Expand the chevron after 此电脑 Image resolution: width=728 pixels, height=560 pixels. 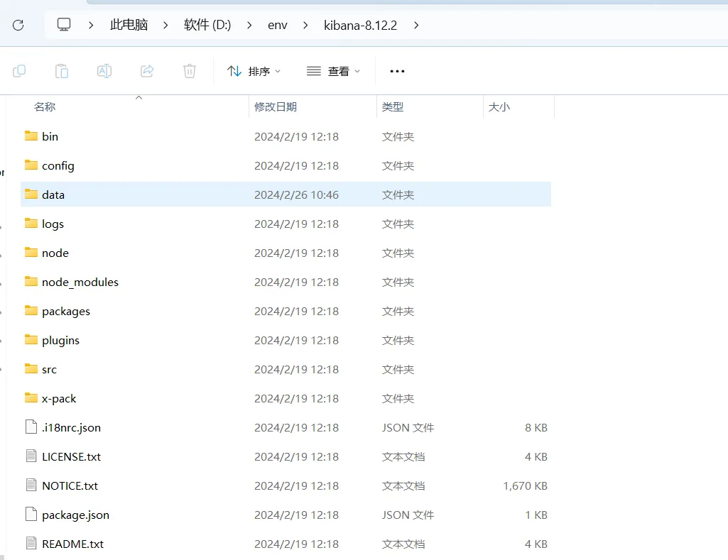[x=165, y=25]
